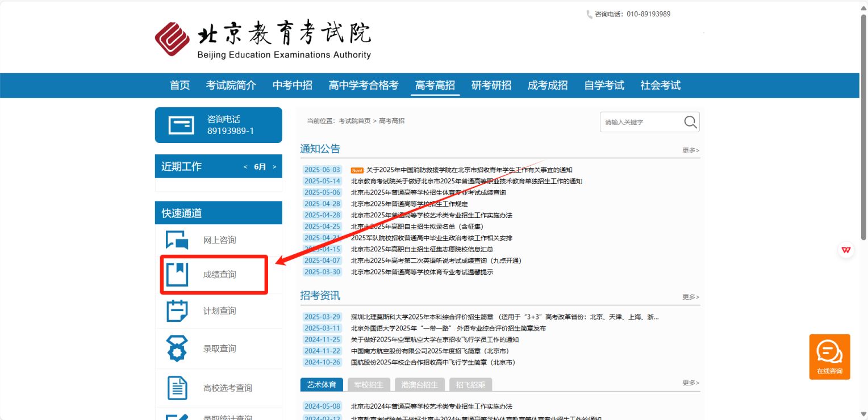Screen dimensions: 868x420
Task: Go to previous month in 近期工作
Action: coord(245,167)
